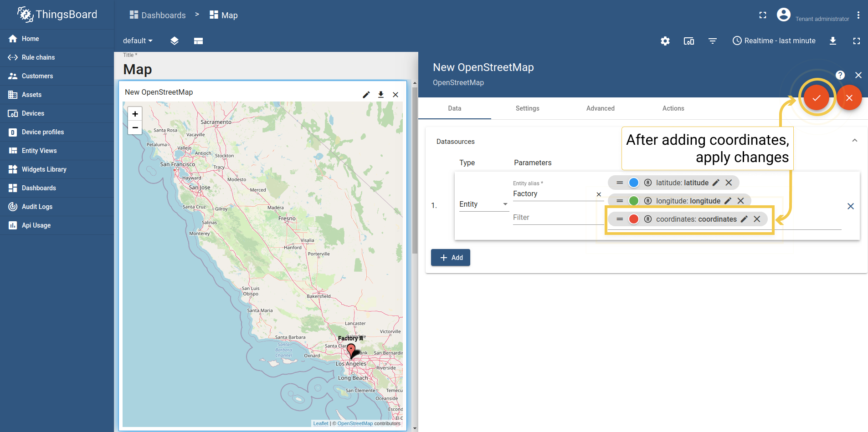Open the Entity type dropdown
The image size is (868, 432).
[x=484, y=204]
